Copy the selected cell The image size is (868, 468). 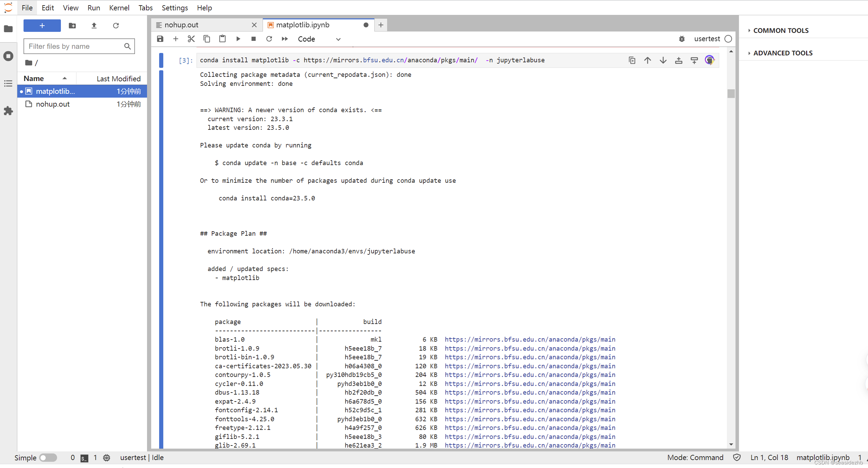click(x=207, y=39)
